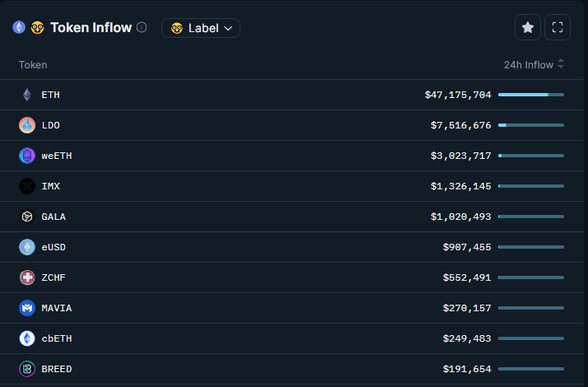The height and width of the screenshot is (387, 588).
Task: Open the MAVIA token link
Action: [56, 308]
